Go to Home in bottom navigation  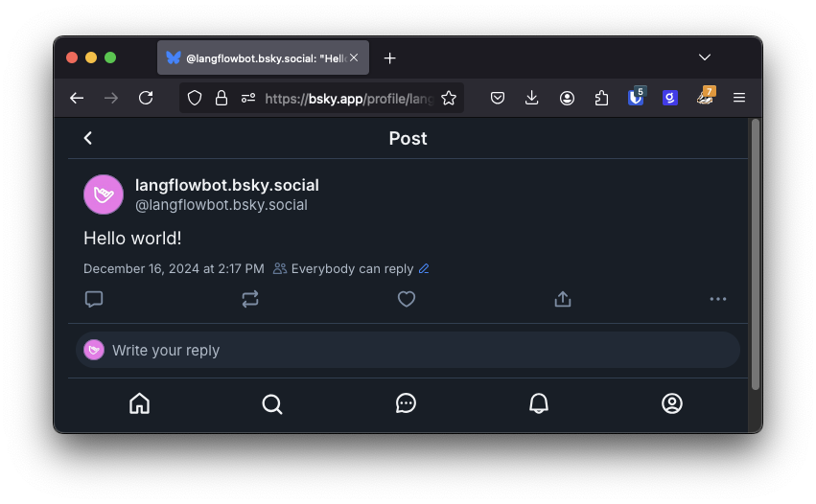(x=140, y=403)
